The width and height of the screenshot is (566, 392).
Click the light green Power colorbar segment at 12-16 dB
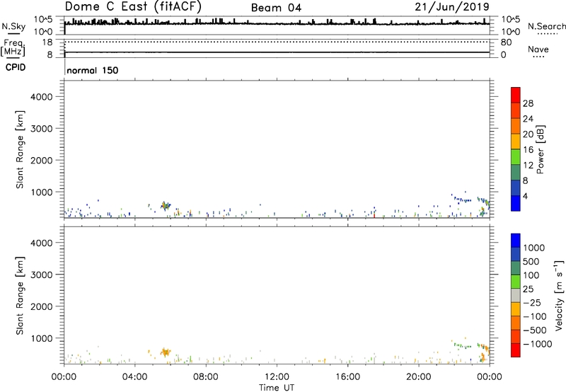pos(516,156)
